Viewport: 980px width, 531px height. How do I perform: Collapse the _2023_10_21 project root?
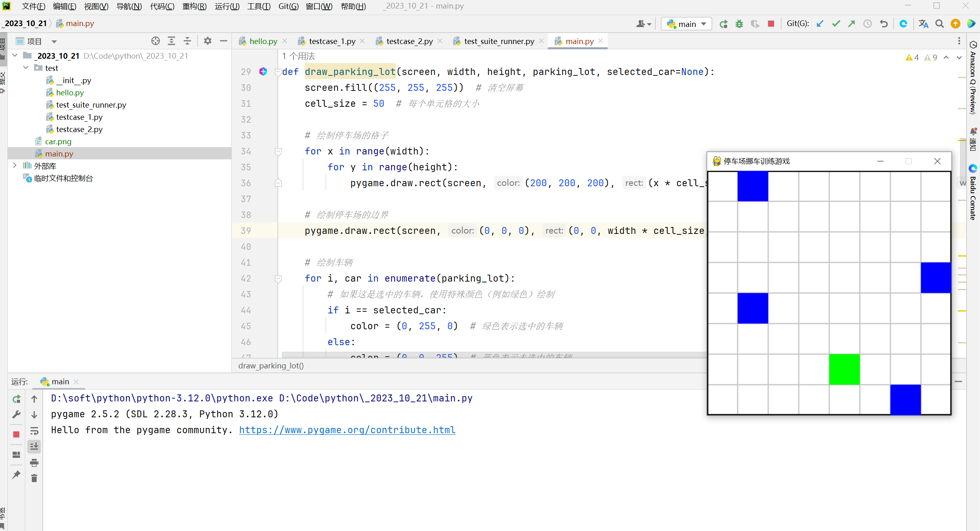point(15,55)
